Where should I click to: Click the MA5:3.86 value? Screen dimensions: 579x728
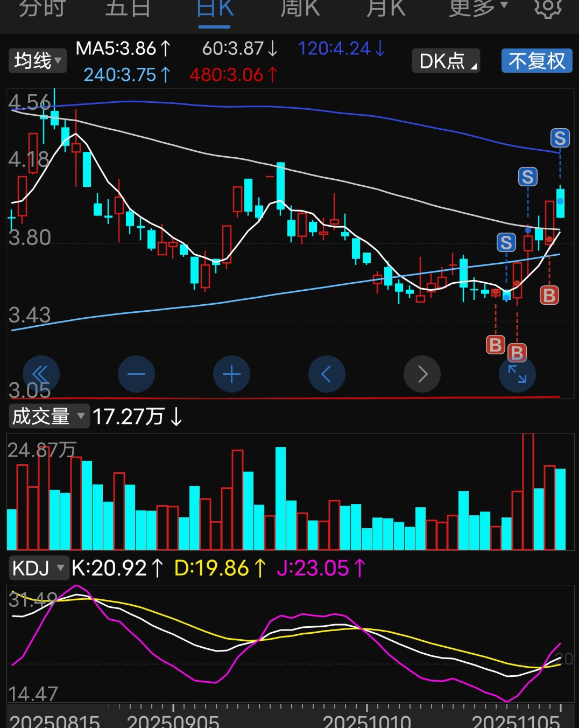click(x=123, y=48)
